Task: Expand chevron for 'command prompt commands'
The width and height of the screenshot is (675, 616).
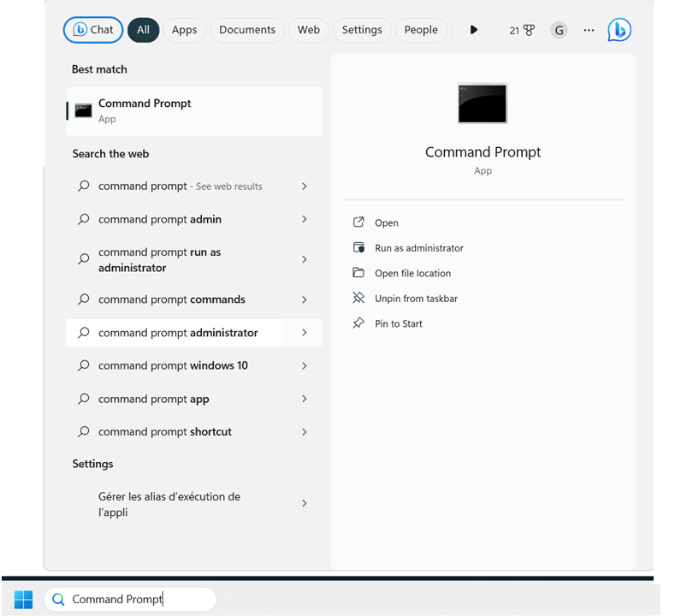Action: 305,299
